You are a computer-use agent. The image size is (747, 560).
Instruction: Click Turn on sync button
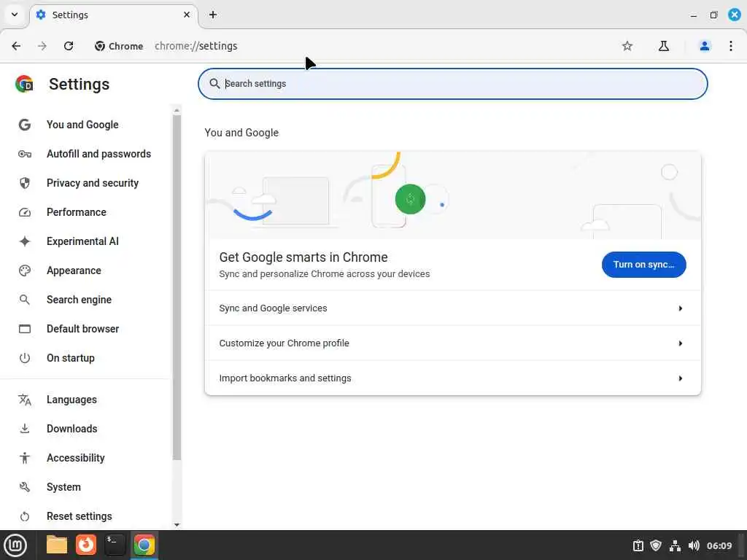tap(643, 265)
